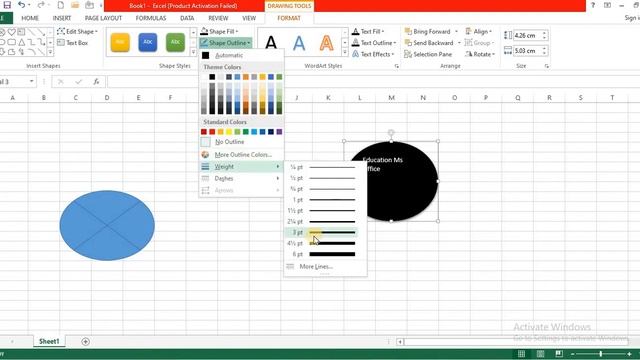Set outline weight to 1½ pt

322,211
